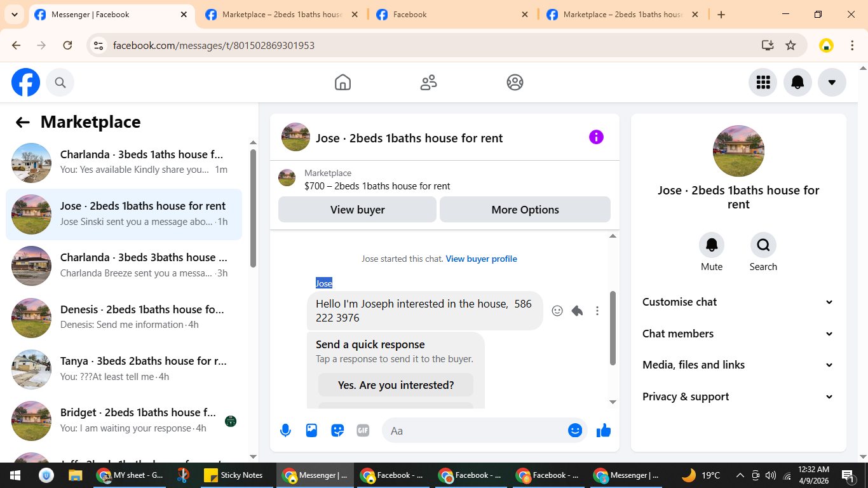The image size is (868, 488).
Task: Open the Windows Start button
Action: [15, 475]
